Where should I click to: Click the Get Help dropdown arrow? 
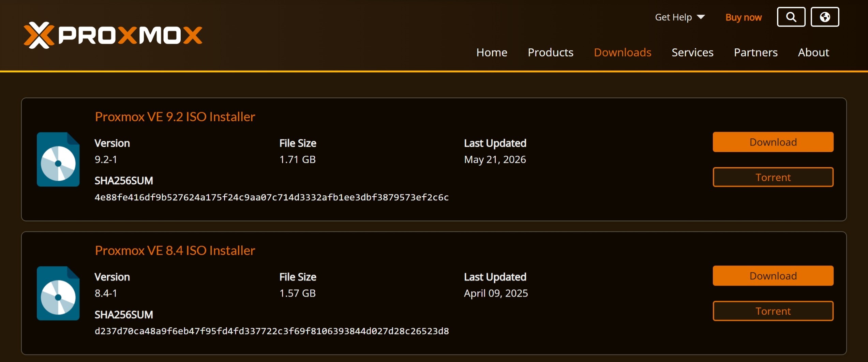[x=701, y=17]
